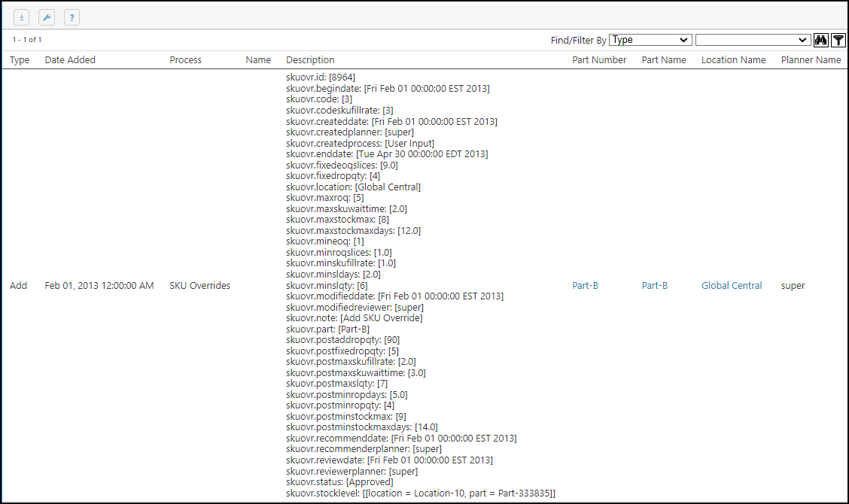This screenshot has width=849, height=504.
Task: Open the Part-B link under Part Name
Action: [x=654, y=286]
